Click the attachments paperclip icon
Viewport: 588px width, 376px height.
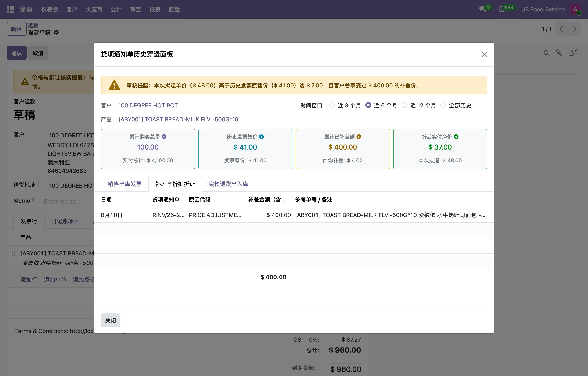click(559, 53)
